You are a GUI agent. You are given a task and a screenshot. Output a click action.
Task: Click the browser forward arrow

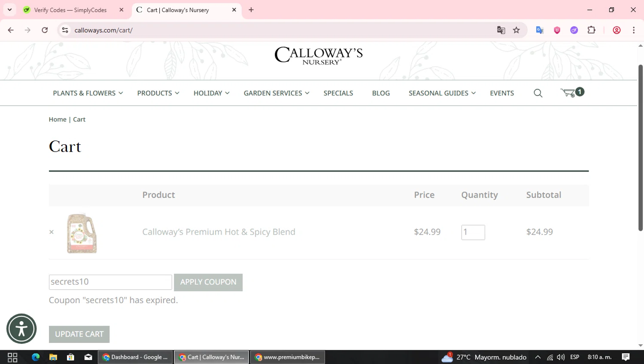(x=27, y=30)
